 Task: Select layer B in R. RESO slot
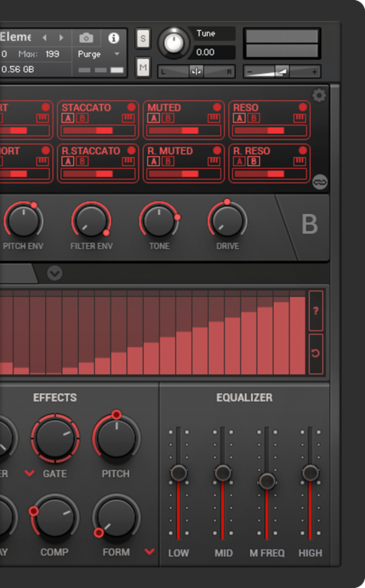(x=254, y=161)
